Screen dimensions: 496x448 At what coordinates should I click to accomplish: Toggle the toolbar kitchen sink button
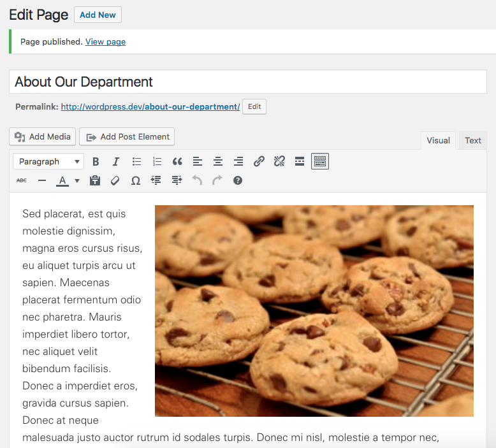pos(320,162)
